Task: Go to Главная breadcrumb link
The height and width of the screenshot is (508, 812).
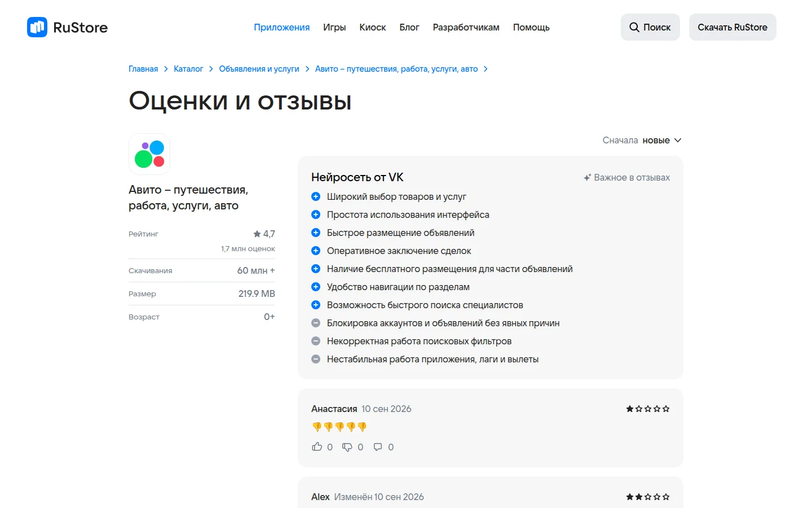Action: pyautogui.click(x=143, y=69)
